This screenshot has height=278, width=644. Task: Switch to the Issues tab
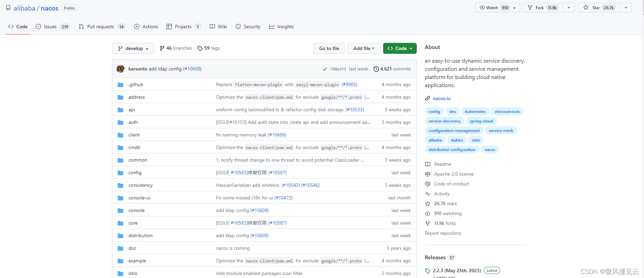tap(53, 27)
